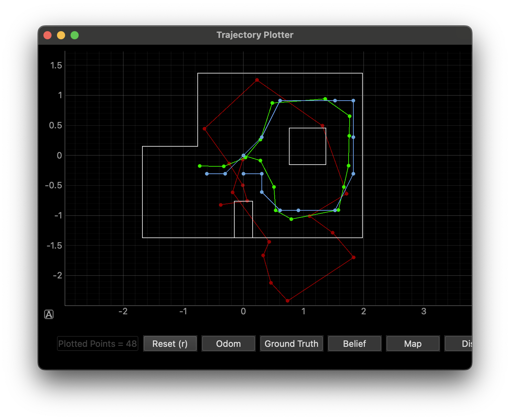
Task: Toggle the Odom trajectory button
Action: (x=228, y=343)
